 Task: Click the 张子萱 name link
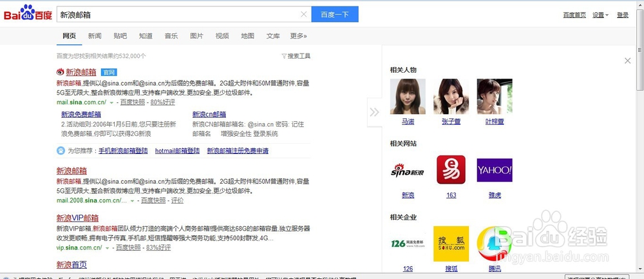tap(451, 122)
